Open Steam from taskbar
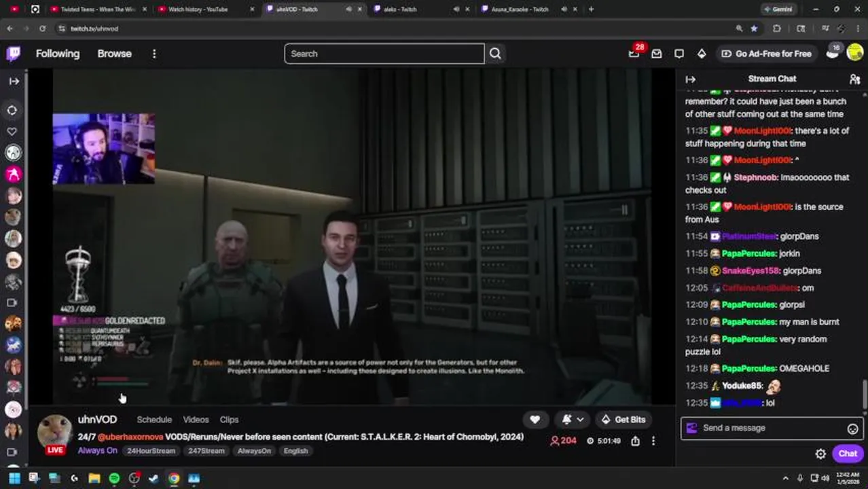 pyautogui.click(x=154, y=478)
